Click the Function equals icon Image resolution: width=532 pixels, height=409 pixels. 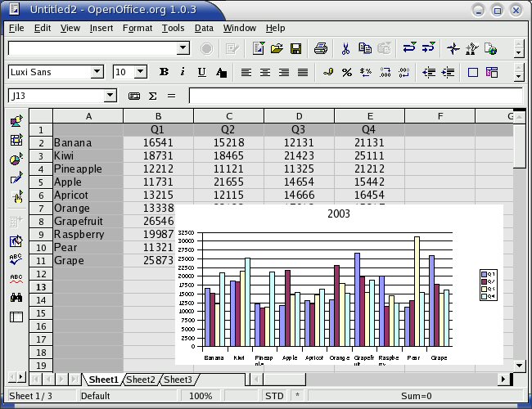coord(172,96)
